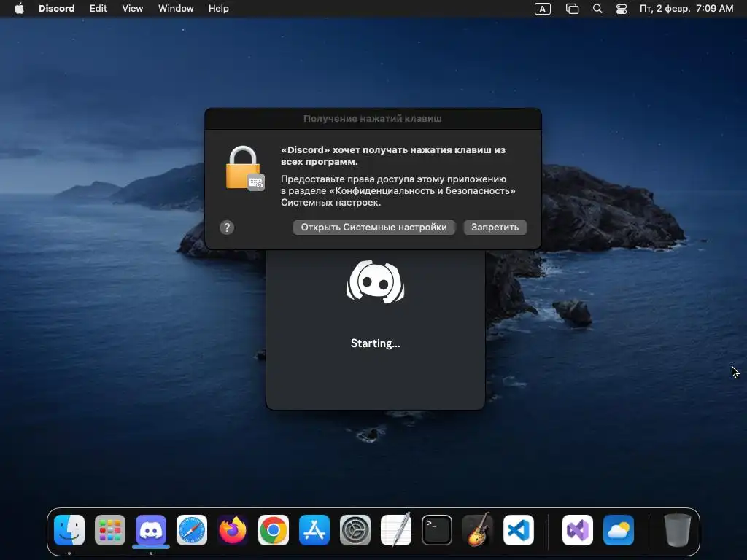Launch Safari from the Dock
The image size is (747, 560).
click(192, 530)
